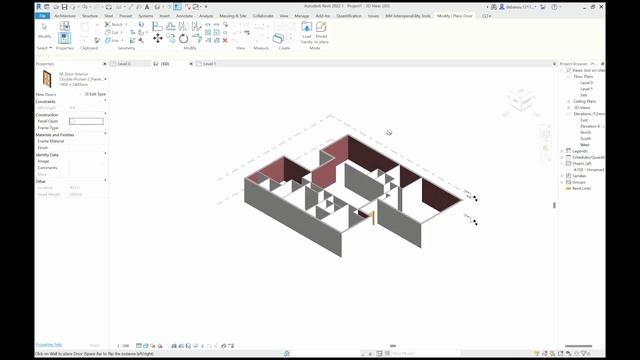Collapse the Construction section
This screenshot has height=360, width=640.
tap(105, 114)
